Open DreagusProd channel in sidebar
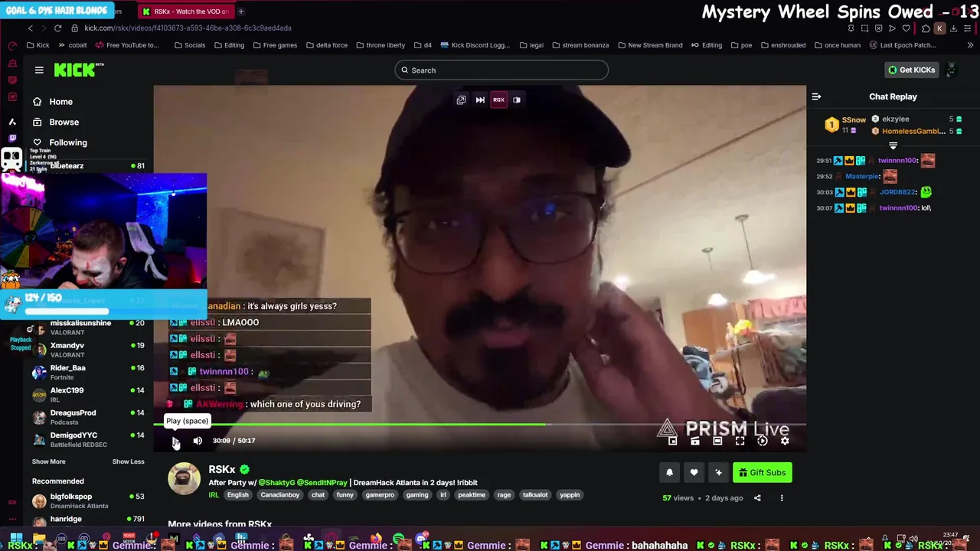The height and width of the screenshot is (551, 980). (x=88, y=417)
